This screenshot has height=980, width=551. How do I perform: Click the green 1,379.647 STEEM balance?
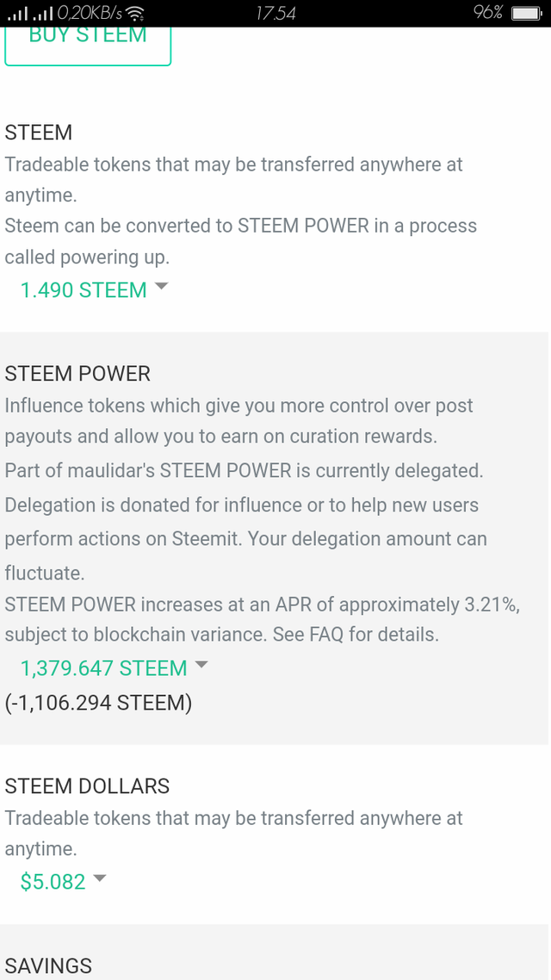[103, 667]
